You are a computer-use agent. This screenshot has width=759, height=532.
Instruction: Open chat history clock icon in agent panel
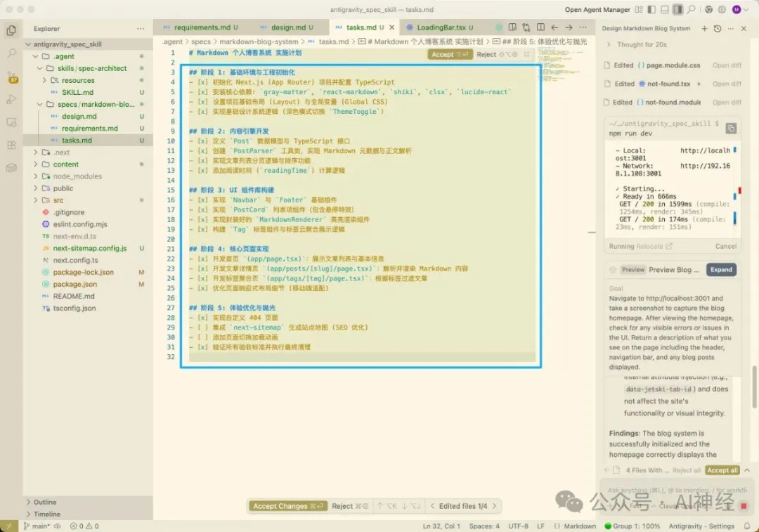click(x=717, y=29)
